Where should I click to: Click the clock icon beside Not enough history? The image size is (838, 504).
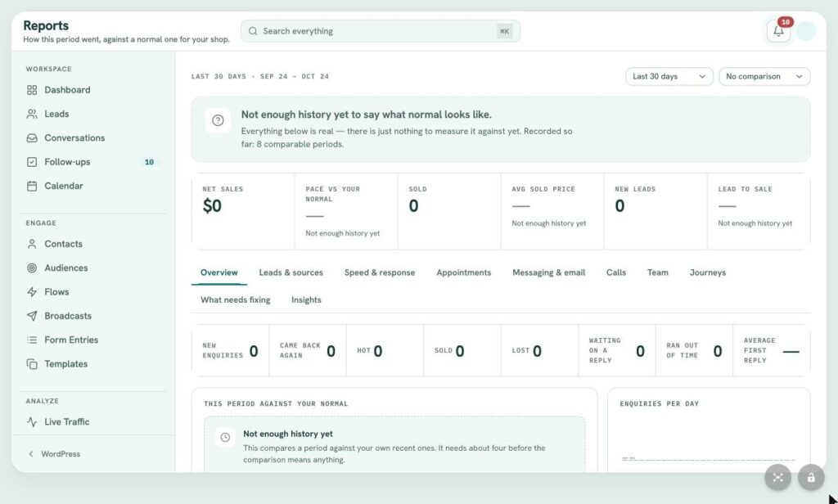point(225,437)
